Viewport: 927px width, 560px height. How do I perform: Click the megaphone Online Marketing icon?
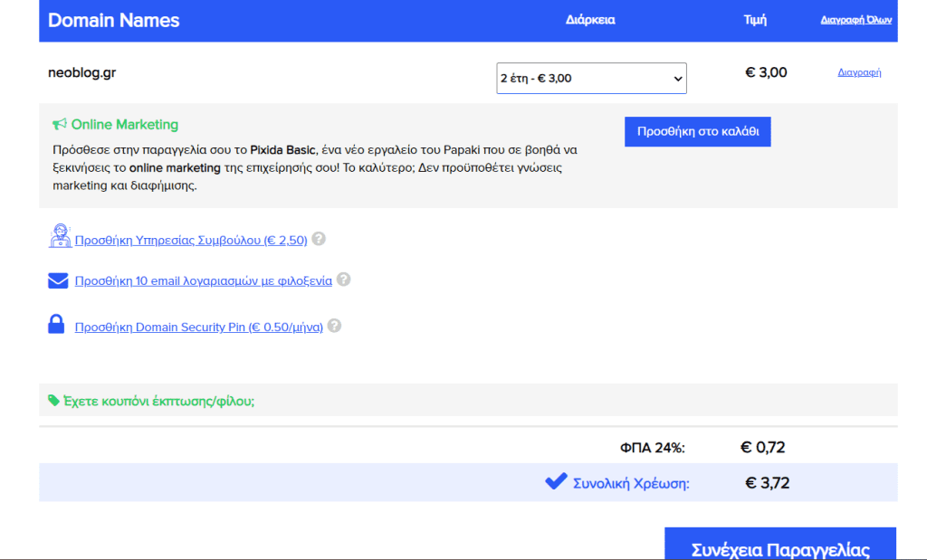pyautogui.click(x=60, y=125)
